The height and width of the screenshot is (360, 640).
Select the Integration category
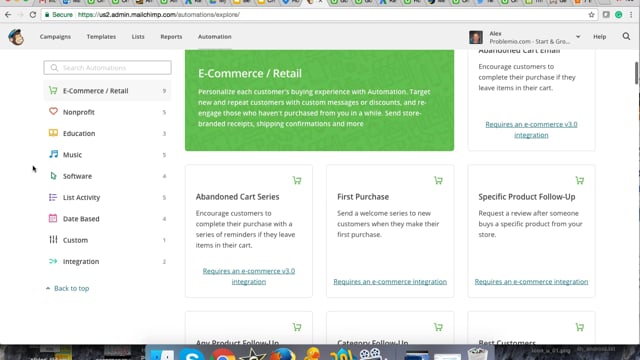(x=107, y=261)
